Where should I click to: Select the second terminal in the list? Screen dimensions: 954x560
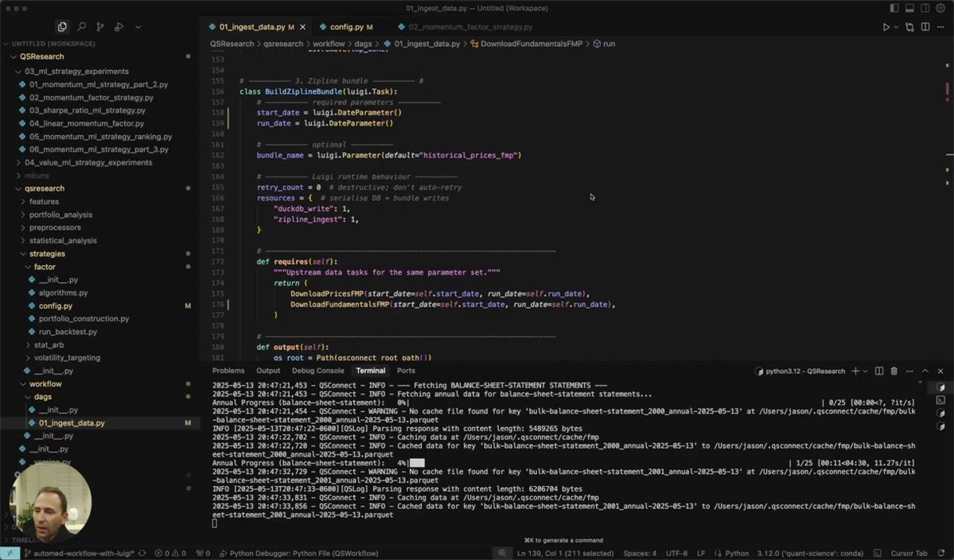click(940, 399)
